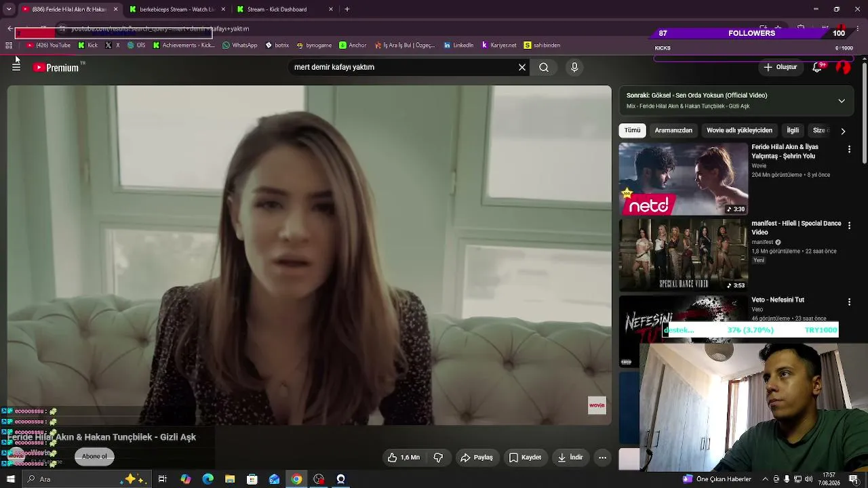The image size is (868, 488).
Task: Open the Kariyer.net bookmark
Action: coord(498,45)
